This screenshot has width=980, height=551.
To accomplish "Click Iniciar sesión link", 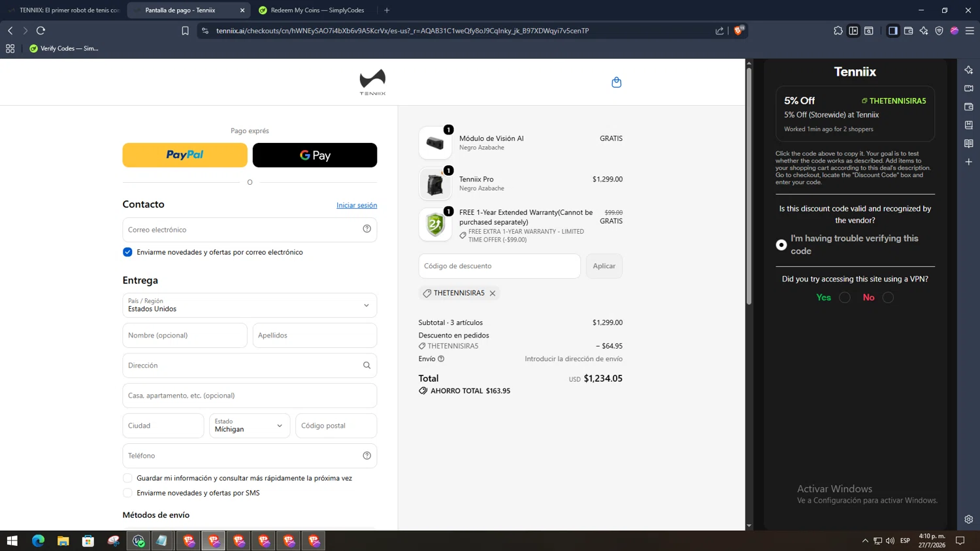I will click(x=357, y=205).
